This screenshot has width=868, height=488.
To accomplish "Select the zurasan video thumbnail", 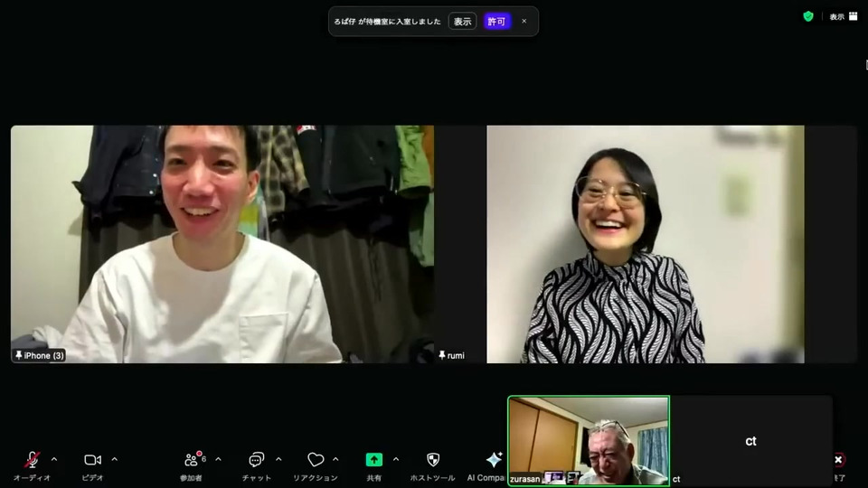I will (589, 441).
